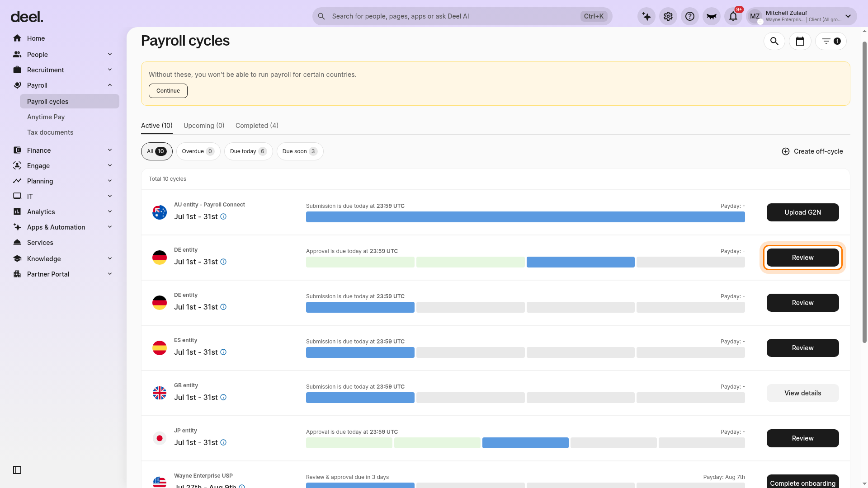Click info icon in ES entity row

click(223, 352)
